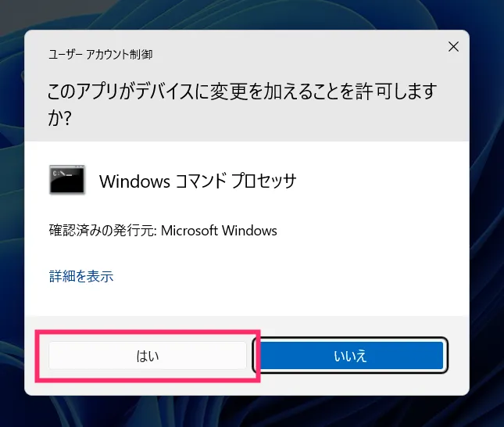Viewport: 504px width, 427px height.
Task: Click the desktop wallpaper outside the dialog
Action: [487, 225]
